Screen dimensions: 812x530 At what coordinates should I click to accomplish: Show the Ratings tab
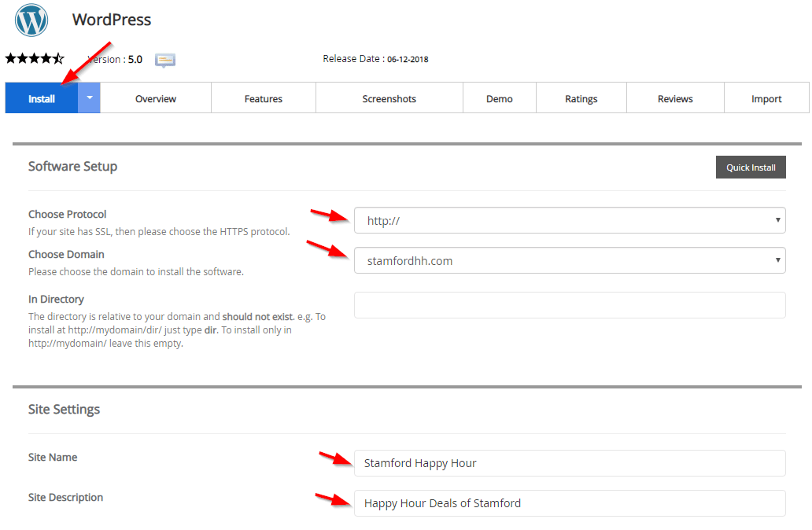click(x=581, y=98)
